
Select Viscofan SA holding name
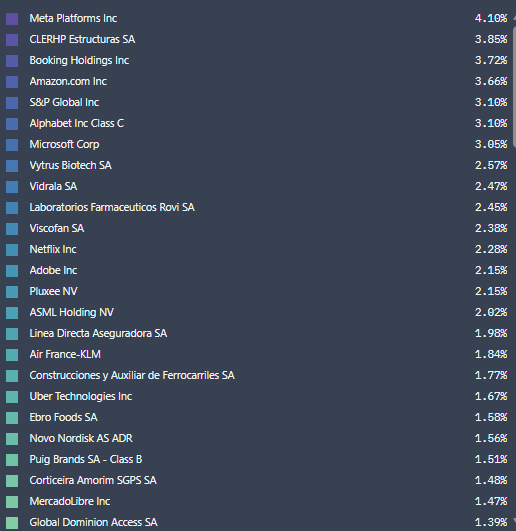tap(57, 228)
